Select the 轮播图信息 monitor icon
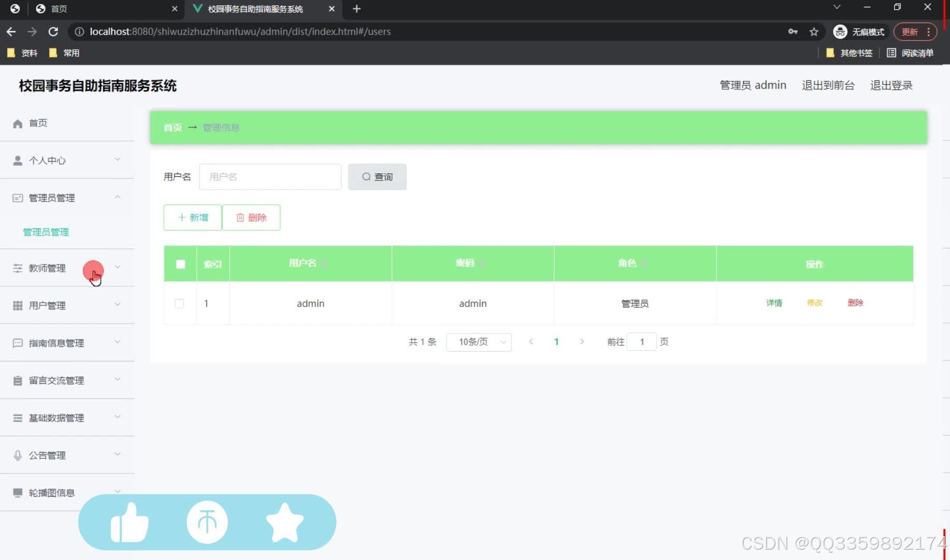950x560 pixels. coord(17,492)
